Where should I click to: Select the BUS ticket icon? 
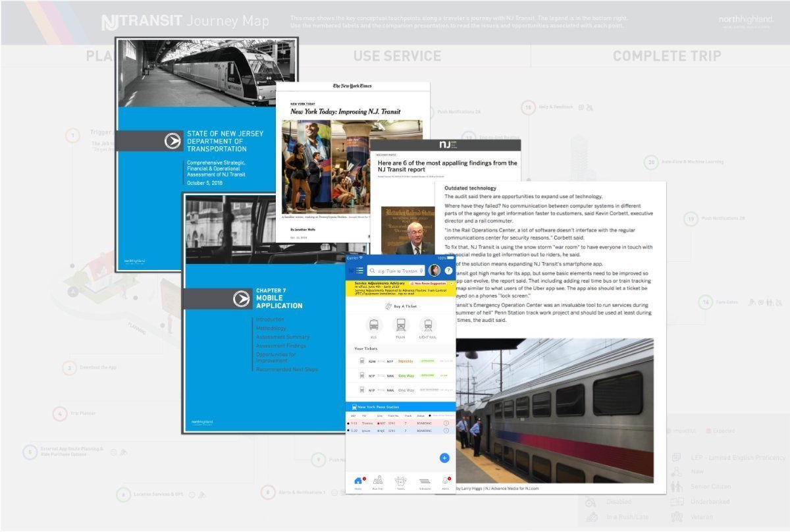(x=374, y=325)
